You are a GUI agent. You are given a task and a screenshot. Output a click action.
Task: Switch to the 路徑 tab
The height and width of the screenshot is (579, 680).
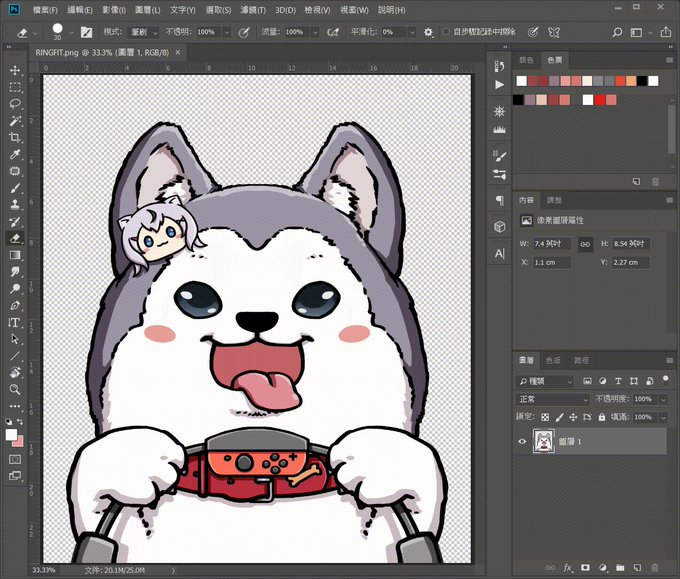[582, 360]
